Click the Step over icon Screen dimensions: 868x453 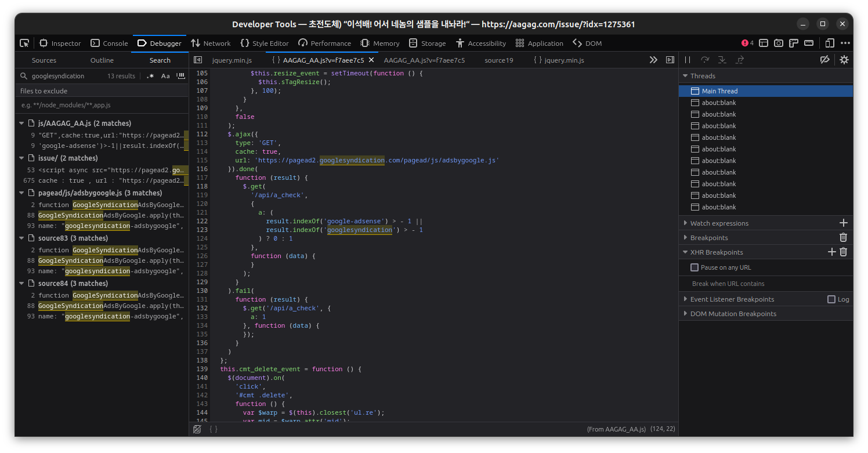tap(704, 59)
